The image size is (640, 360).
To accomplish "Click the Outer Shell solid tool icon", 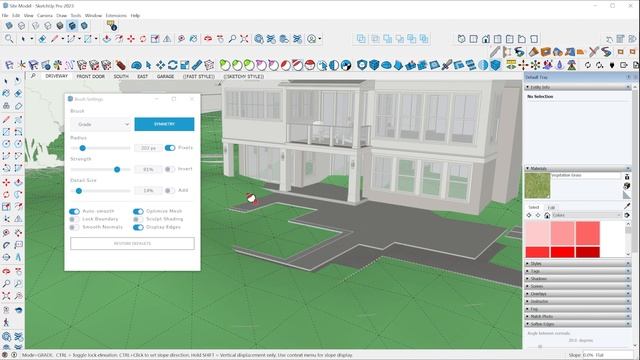I will 361,39.
